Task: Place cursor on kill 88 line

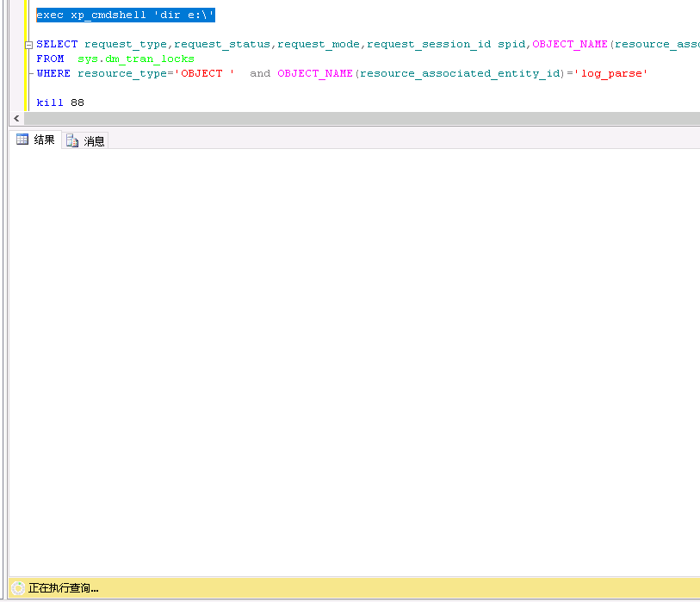Action: 60,103
